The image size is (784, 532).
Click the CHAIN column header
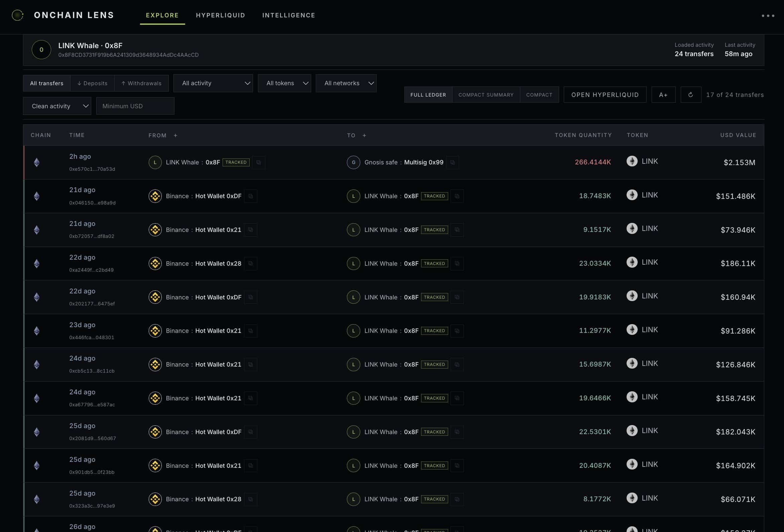tap(41, 135)
